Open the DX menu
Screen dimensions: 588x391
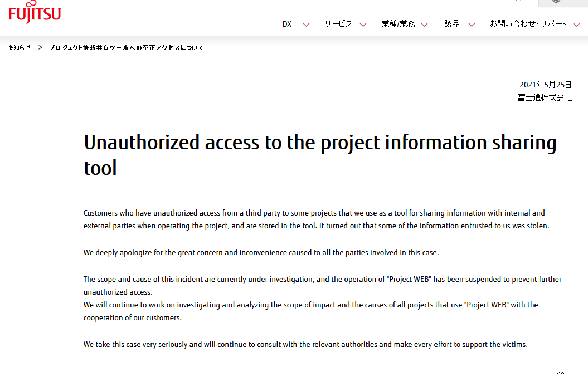[x=287, y=24]
